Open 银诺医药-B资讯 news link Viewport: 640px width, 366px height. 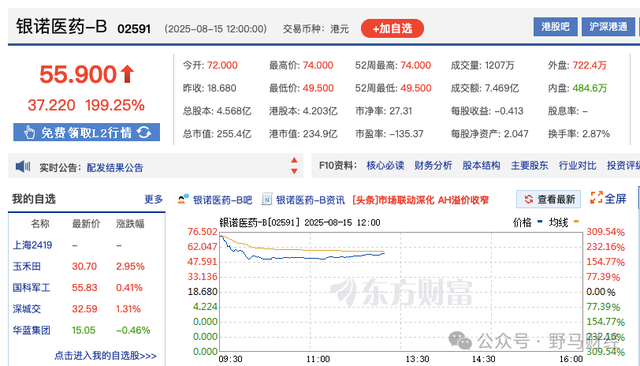pyautogui.click(x=310, y=200)
